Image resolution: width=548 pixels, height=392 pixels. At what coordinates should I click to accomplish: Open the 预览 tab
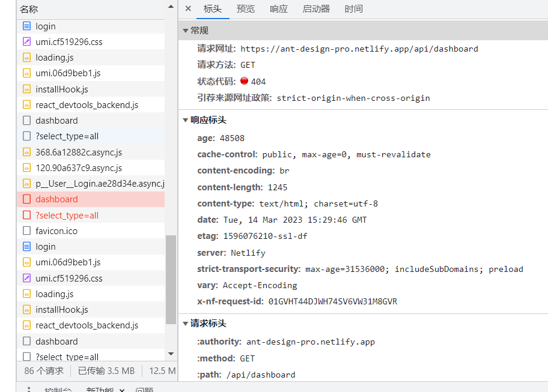[245, 9]
